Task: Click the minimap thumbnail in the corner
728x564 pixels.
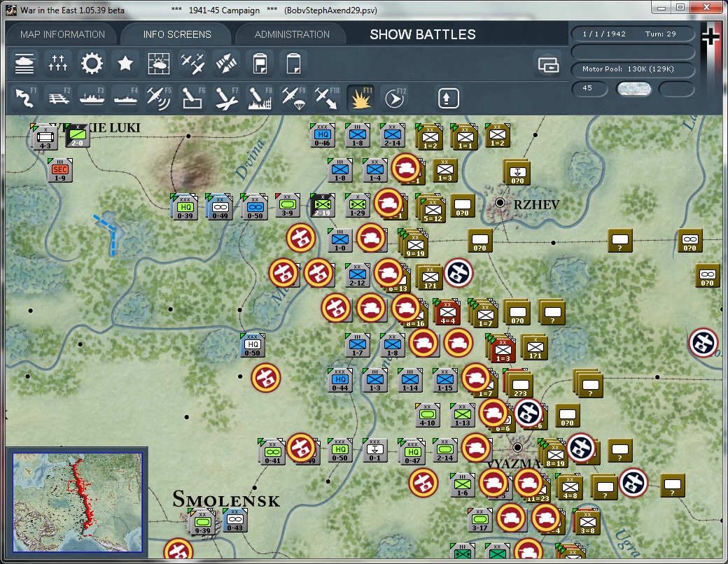Action: 78,502
